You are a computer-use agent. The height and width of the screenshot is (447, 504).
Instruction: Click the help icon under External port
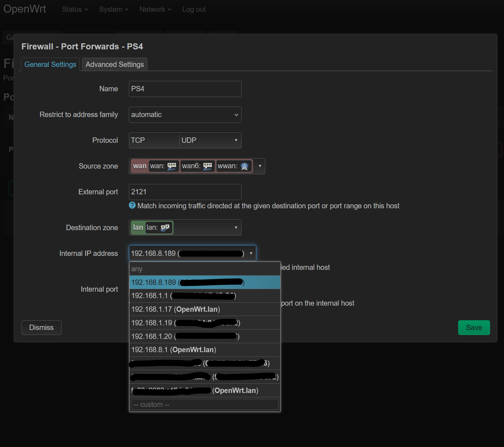coord(132,205)
